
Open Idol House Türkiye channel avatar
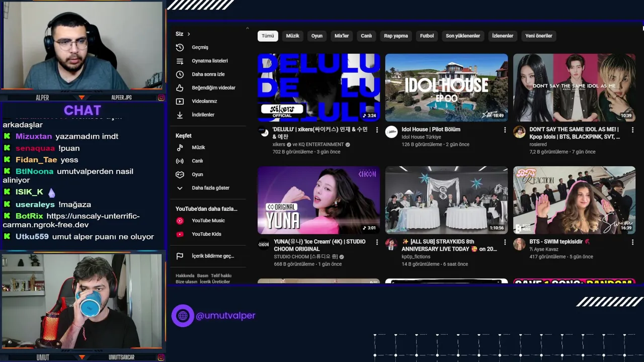click(391, 132)
